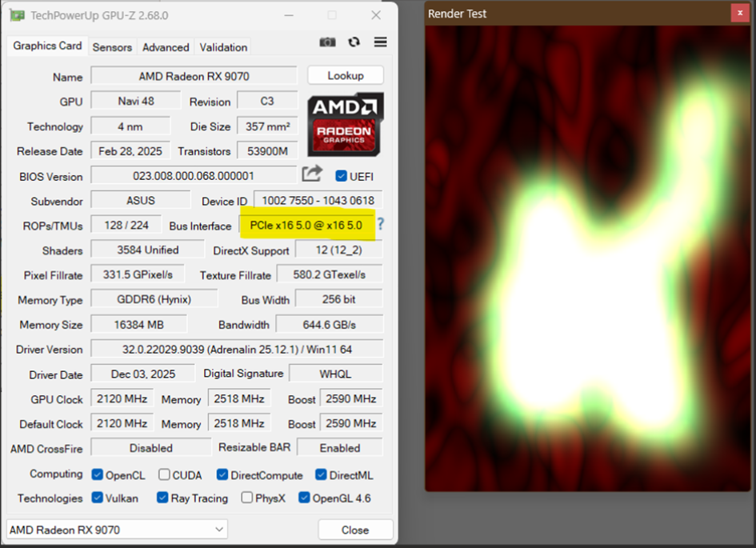The width and height of the screenshot is (756, 548).
Task: Open the AMD Radeon RX 9070 GPU dropdown
Action: click(x=117, y=530)
